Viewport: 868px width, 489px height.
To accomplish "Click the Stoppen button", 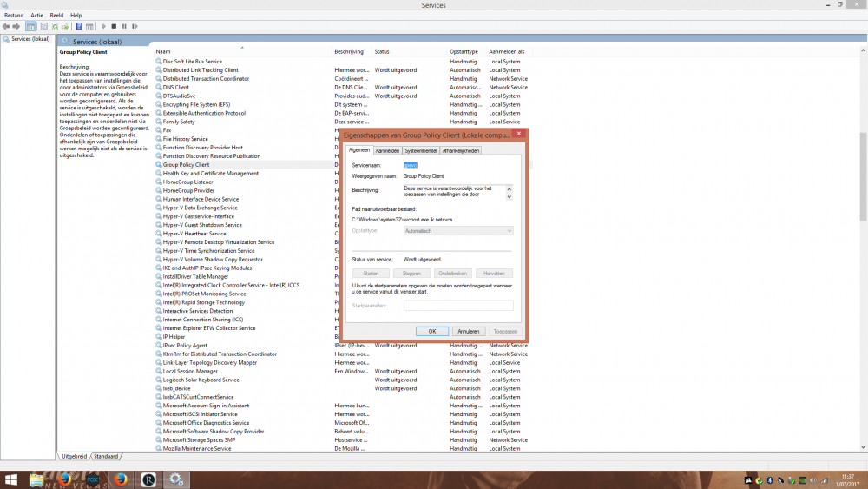I will coord(411,274).
